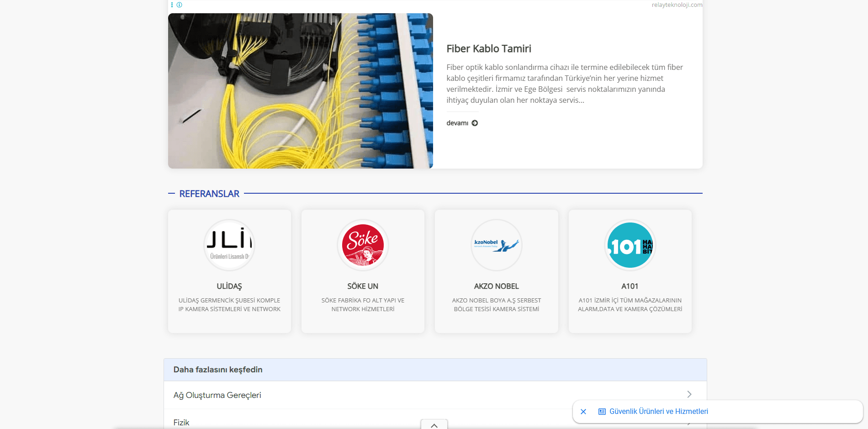
Task: Open the Güvenlik Ürünleri ve Hizmetleri link
Action: 659,412
